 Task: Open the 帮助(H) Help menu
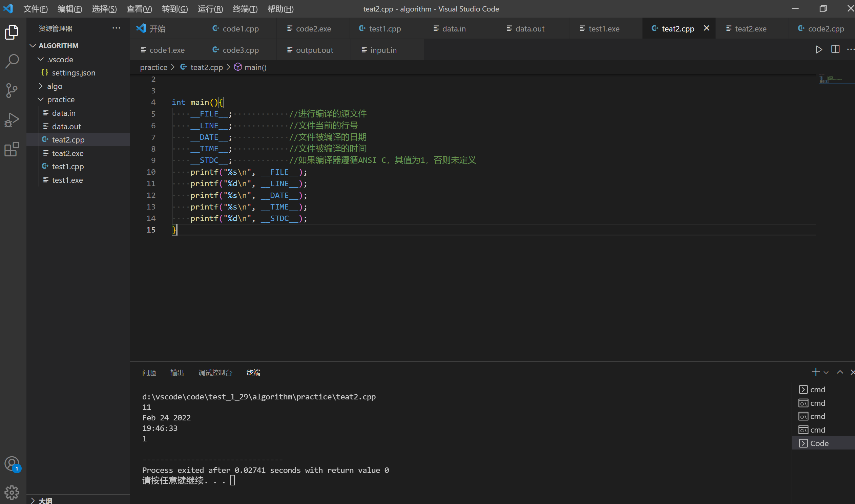coord(280,9)
